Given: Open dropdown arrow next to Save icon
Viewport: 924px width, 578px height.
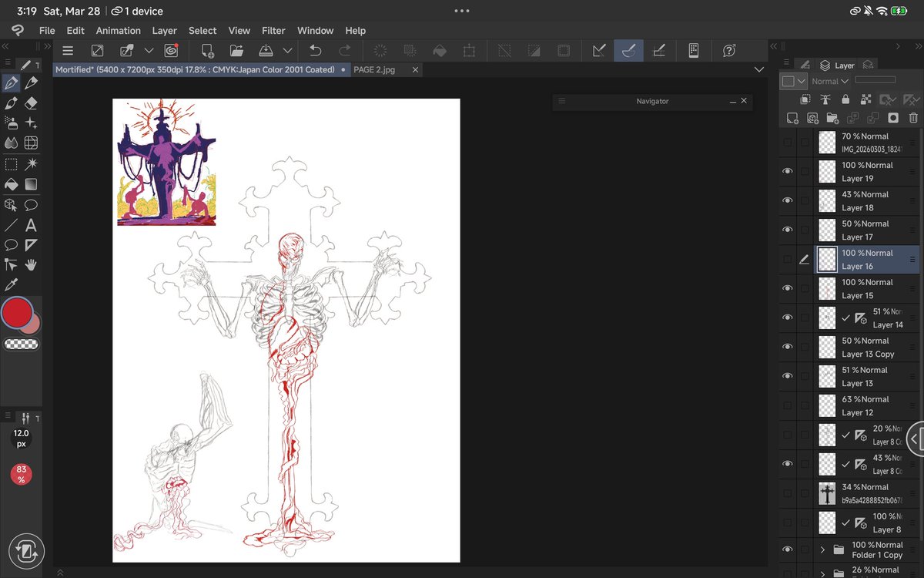Looking at the screenshot, I should coord(287,51).
